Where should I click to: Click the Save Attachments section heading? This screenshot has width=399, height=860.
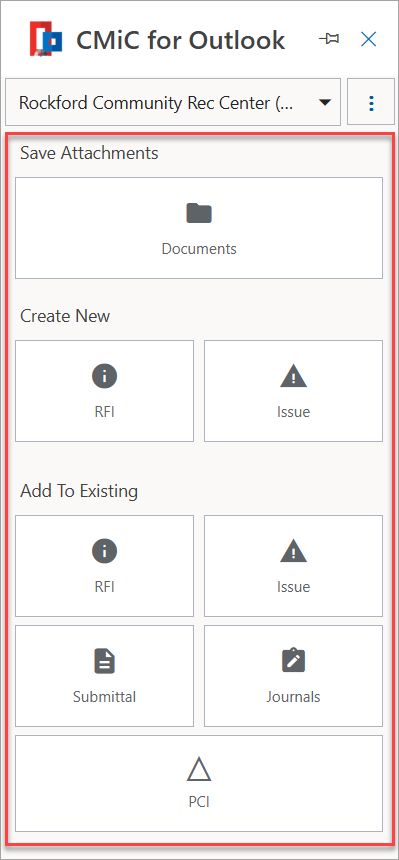click(x=89, y=152)
